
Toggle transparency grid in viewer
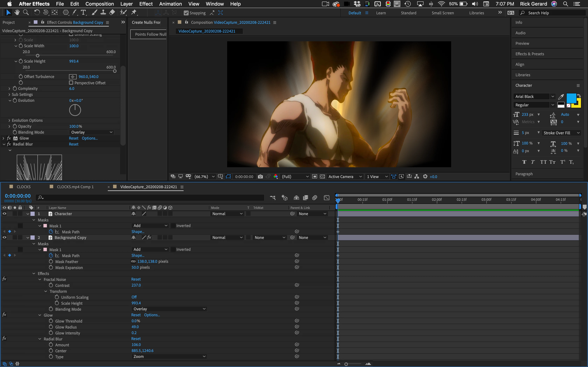[322, 177]
